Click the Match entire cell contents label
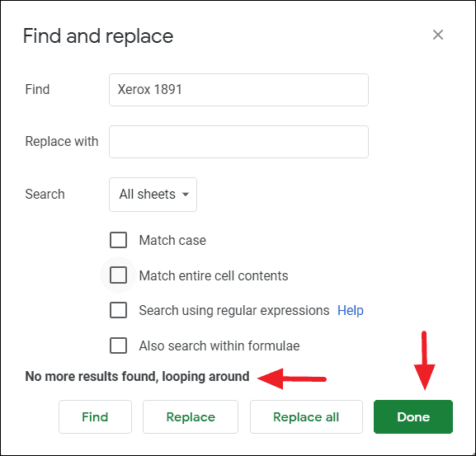 [214, 275]
